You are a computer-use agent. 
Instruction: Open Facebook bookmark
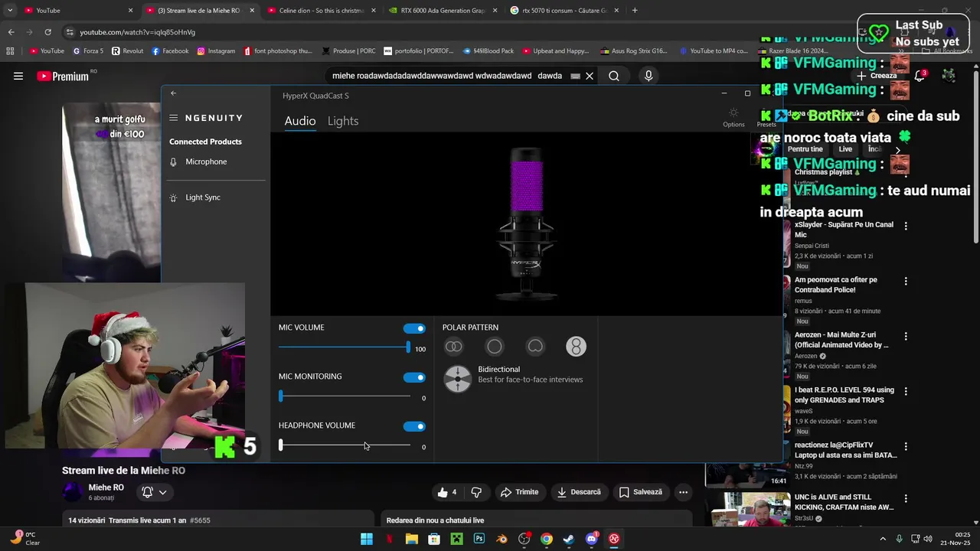170,51
